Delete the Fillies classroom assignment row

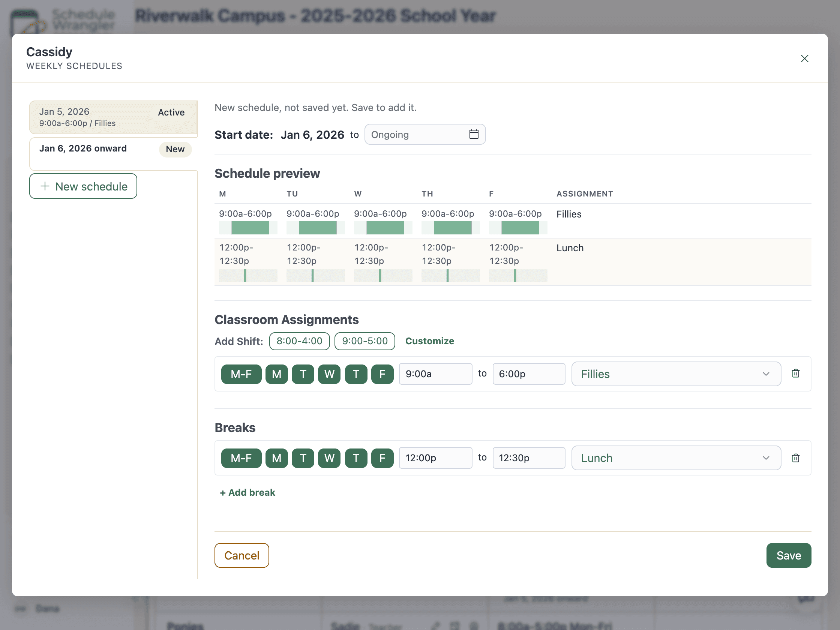pyautogui.click(x=796, y=373)
